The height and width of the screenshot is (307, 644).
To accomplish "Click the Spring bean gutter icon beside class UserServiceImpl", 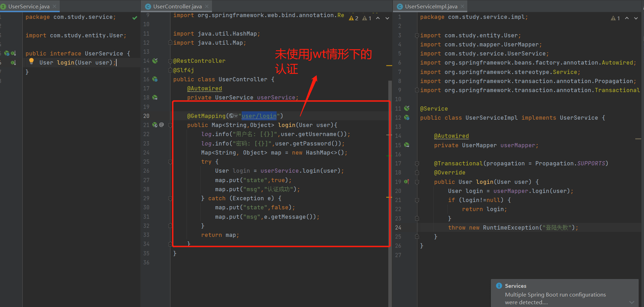I will [407, 118].
